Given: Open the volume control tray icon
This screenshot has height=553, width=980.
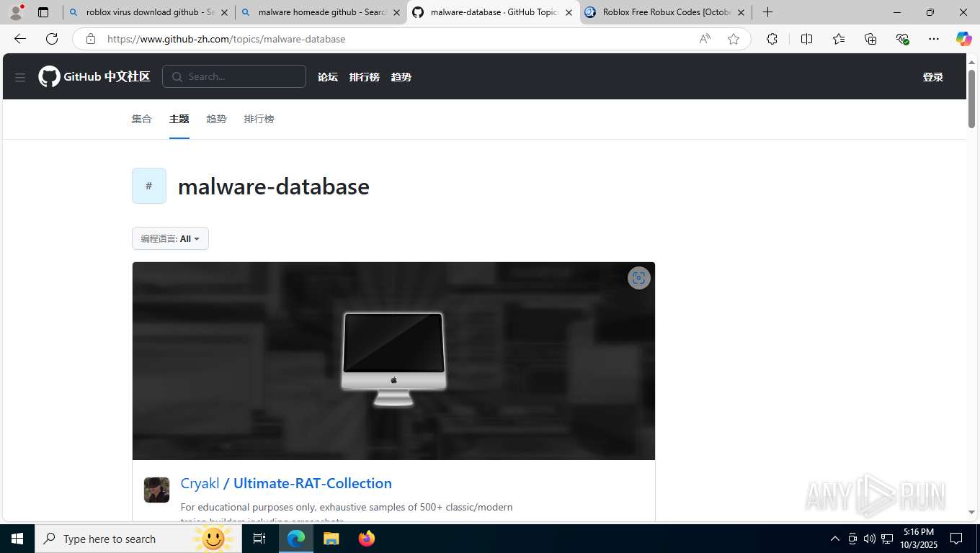Looking at the screenshot, I should [870, 539].
